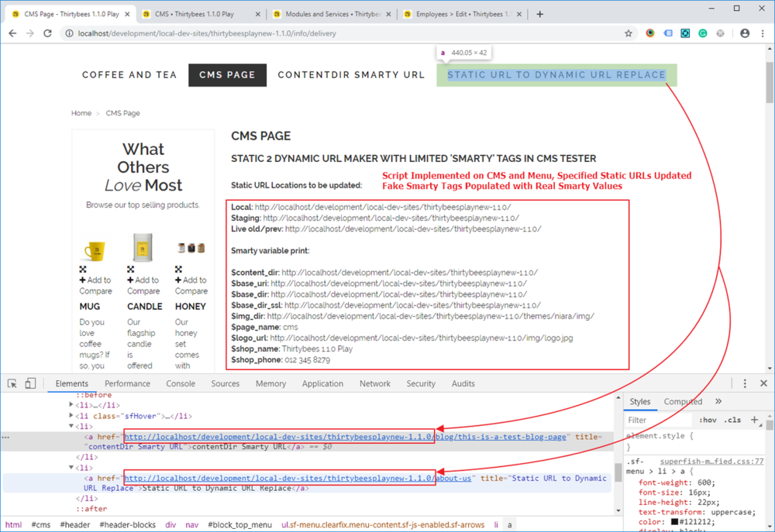Bookmark this page with the star icon
This screenshot has height=532, width=775.
629,34
